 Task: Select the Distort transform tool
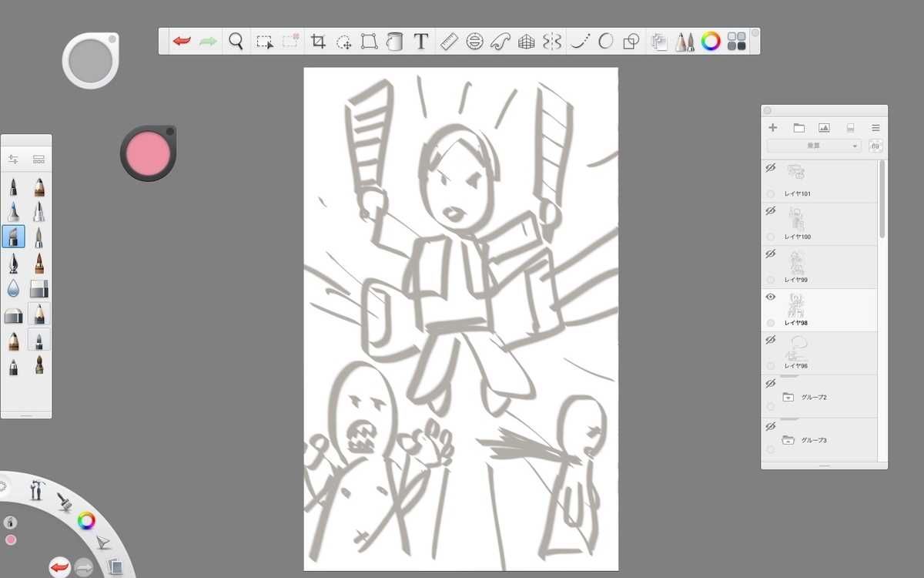[x=370, y=42]
